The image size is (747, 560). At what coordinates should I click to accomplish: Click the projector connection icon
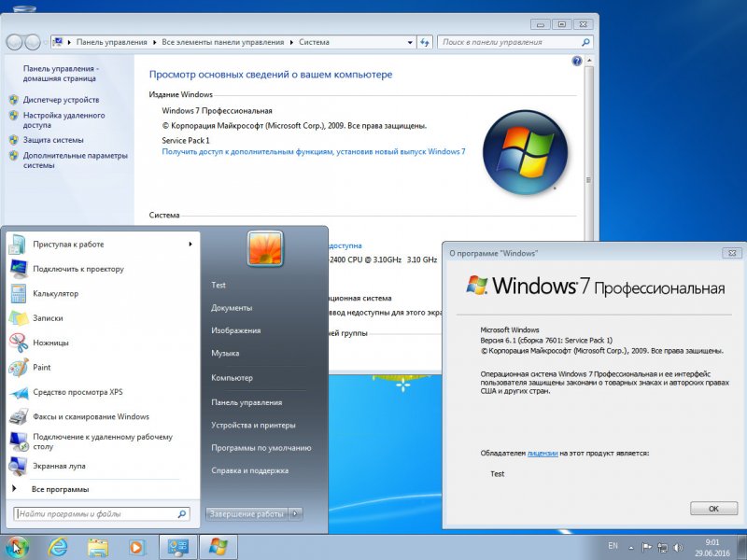click(18, 269)
